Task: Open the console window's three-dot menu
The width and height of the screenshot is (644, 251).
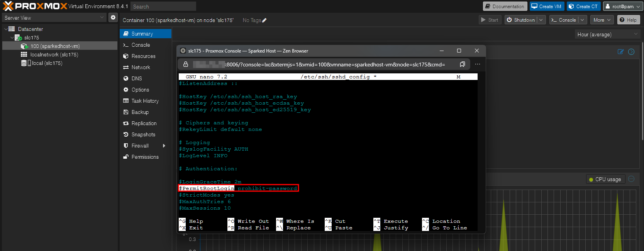Action: [x=478, y=64]
